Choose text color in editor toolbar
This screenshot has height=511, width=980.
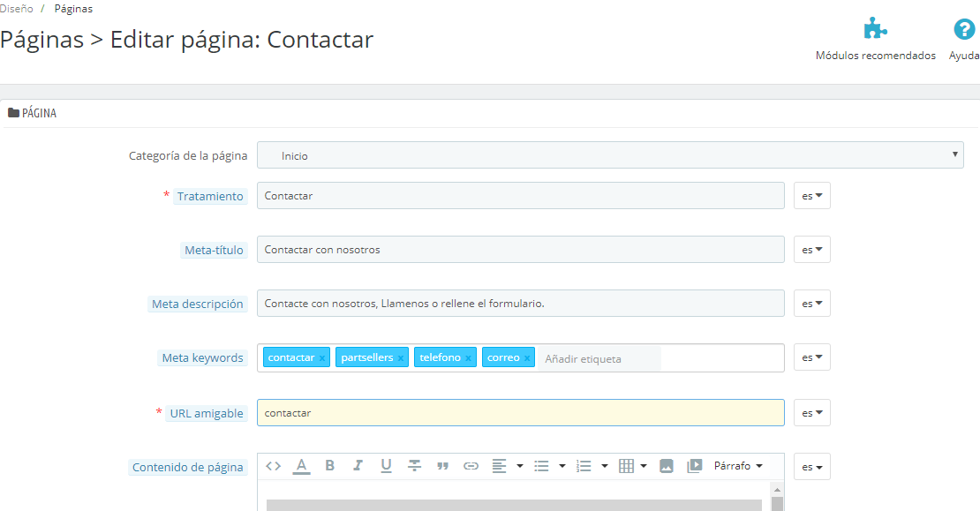[x=301, y=466]
